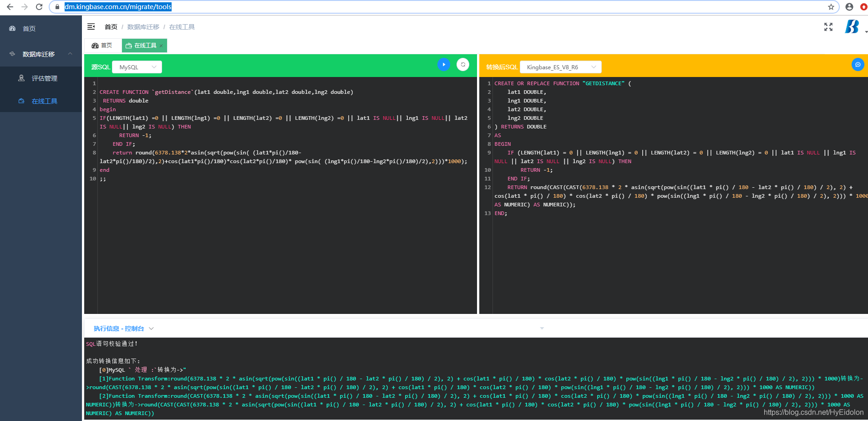This screenshot has width=868, height=421.
Task: Click the red browser update icon
Action: coord(863,7)
